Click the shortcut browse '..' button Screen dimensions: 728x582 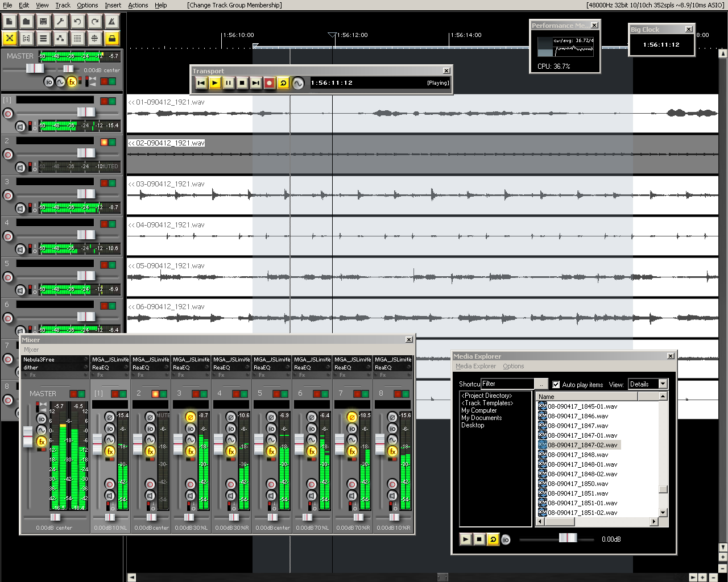(541, 384)
